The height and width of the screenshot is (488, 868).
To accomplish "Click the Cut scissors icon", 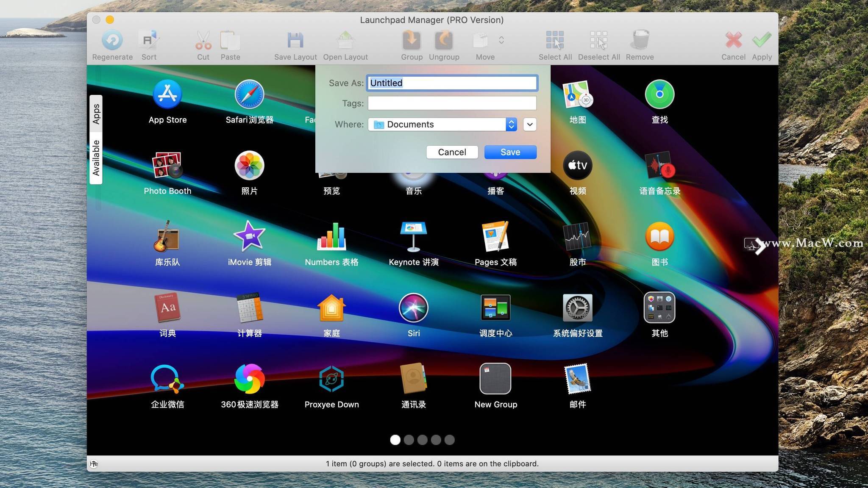I will 203,41.
